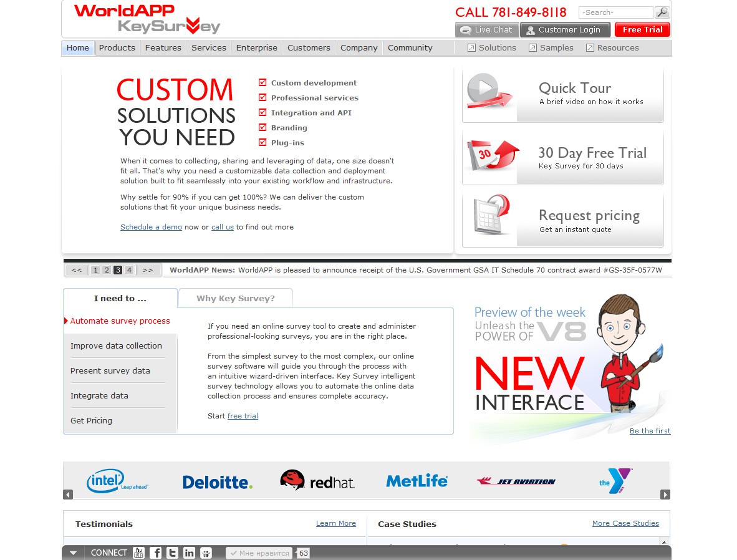Click the Live Chat speech bubble icon

point(465,30)
